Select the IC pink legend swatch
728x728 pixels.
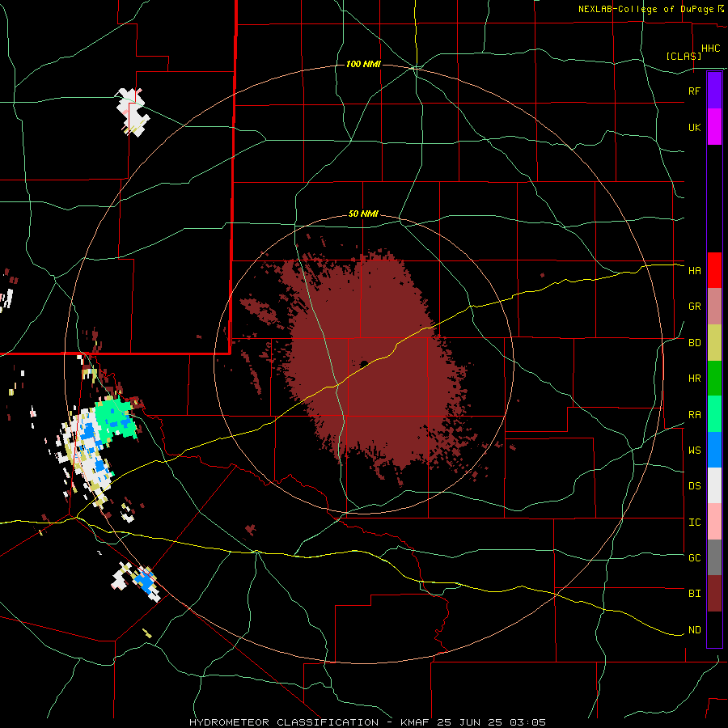[714, 522]
